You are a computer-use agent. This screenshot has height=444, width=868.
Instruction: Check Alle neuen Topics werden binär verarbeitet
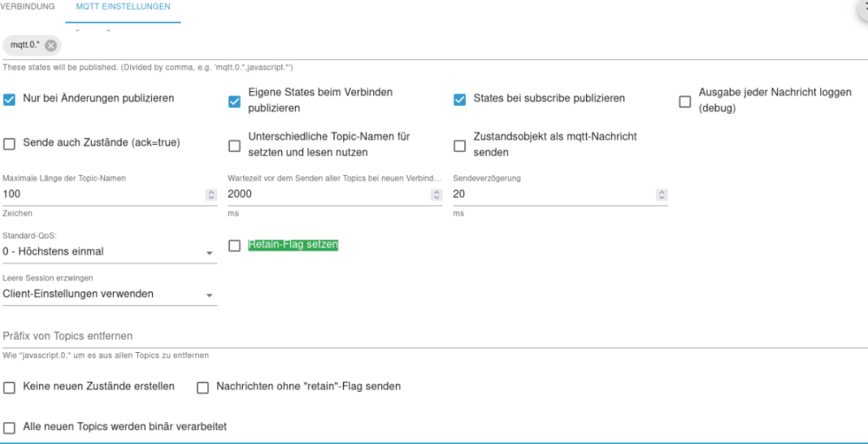10,428
